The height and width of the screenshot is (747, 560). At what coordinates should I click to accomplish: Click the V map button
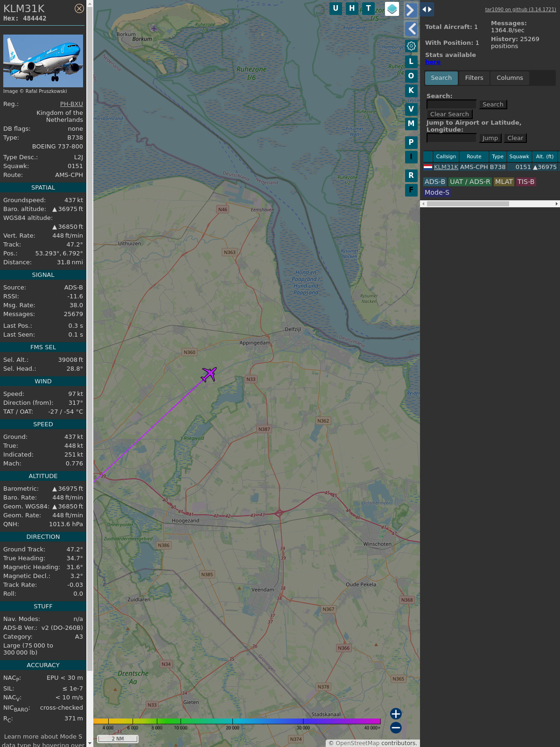coord(411,109)
